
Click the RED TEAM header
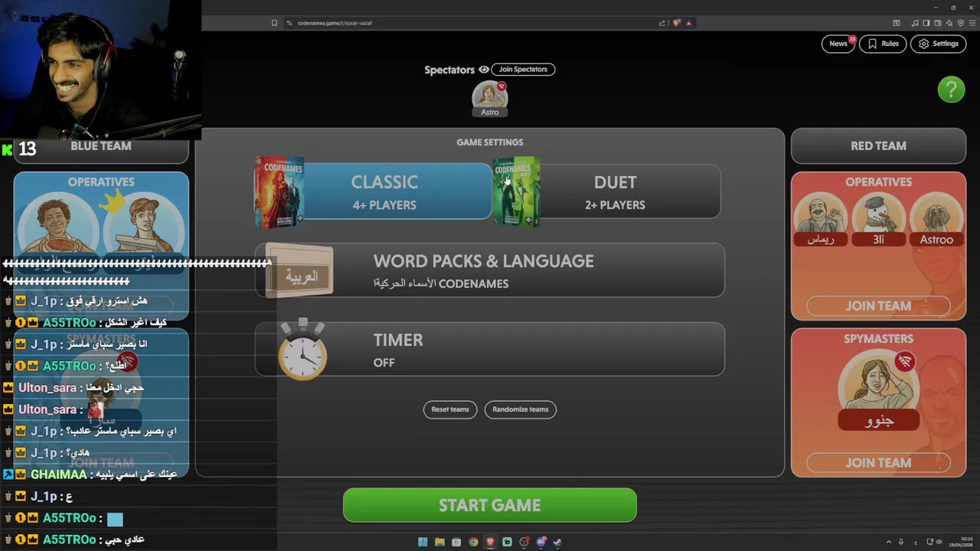pos(878,145)
